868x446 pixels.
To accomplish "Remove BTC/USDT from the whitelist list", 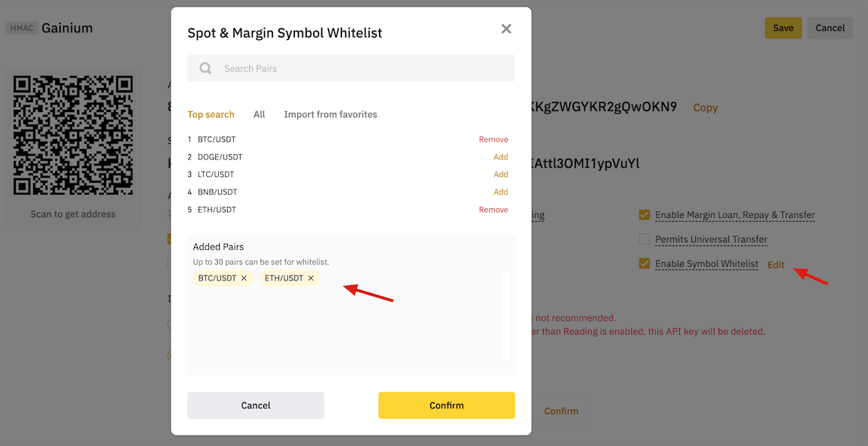I will (x=493, y=139).
